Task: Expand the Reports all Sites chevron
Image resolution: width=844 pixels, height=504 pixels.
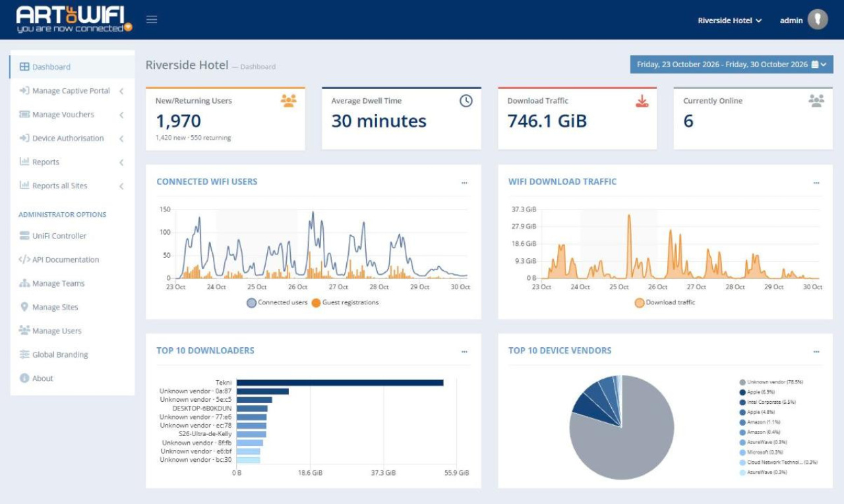Action: (122, 186)
